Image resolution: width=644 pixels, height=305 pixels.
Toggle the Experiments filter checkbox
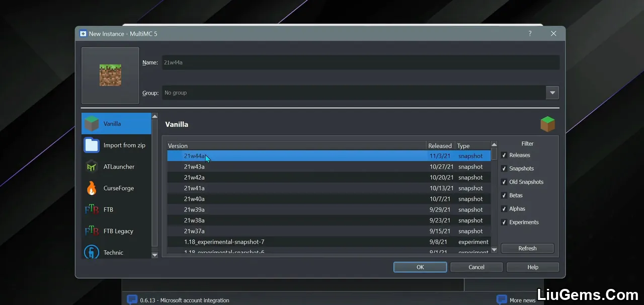(x=504, y=222)
